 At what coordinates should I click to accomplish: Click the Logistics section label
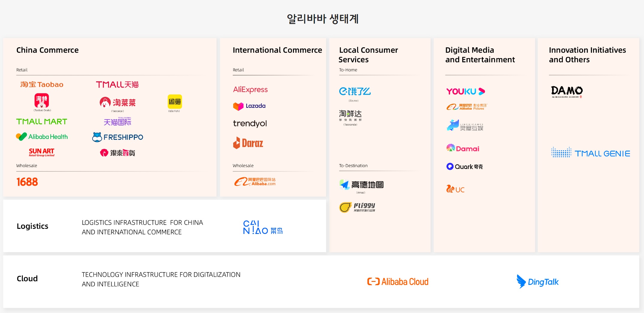[x=32, y=226]
